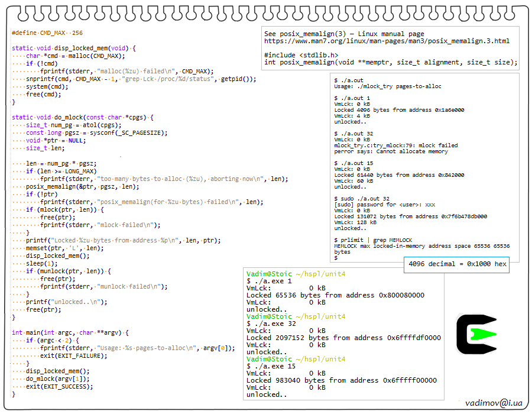Select the 'exit(EXIT_SUCCESS);' line
532x414 pixels.
click(x=59, y=387)
